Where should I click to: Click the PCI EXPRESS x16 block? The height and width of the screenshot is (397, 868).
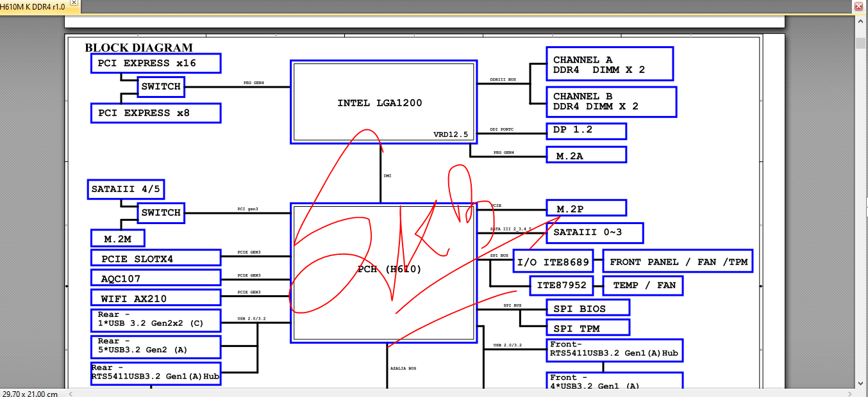156,63
